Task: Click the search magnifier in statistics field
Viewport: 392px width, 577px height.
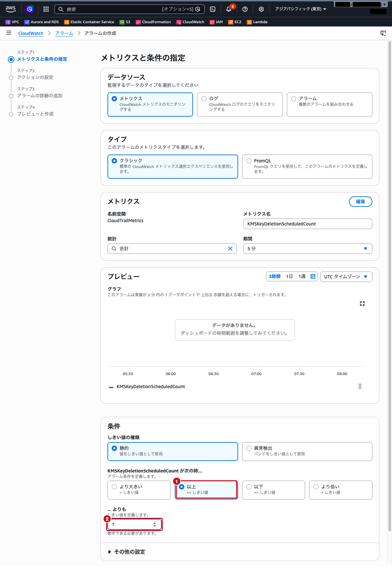Action: pos(114,249)
